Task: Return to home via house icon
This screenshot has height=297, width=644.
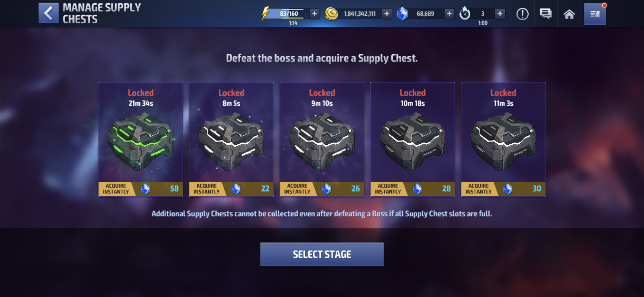Action: [x=569, y=14]
